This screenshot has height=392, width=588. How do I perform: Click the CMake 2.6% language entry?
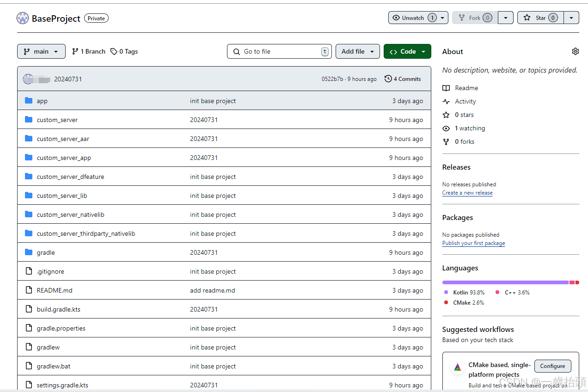coord(464,302)
